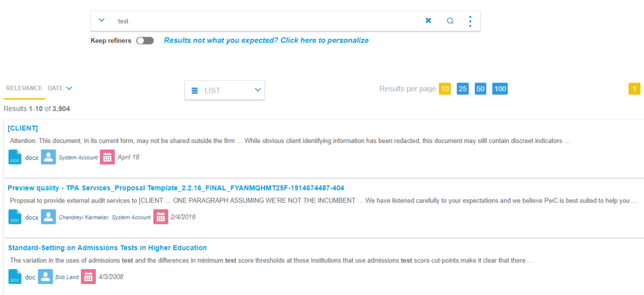Click calendar icon next to 2/4/2016
Image resolution: width=644 pixels, height=295 pixels.
click(161, 217)
